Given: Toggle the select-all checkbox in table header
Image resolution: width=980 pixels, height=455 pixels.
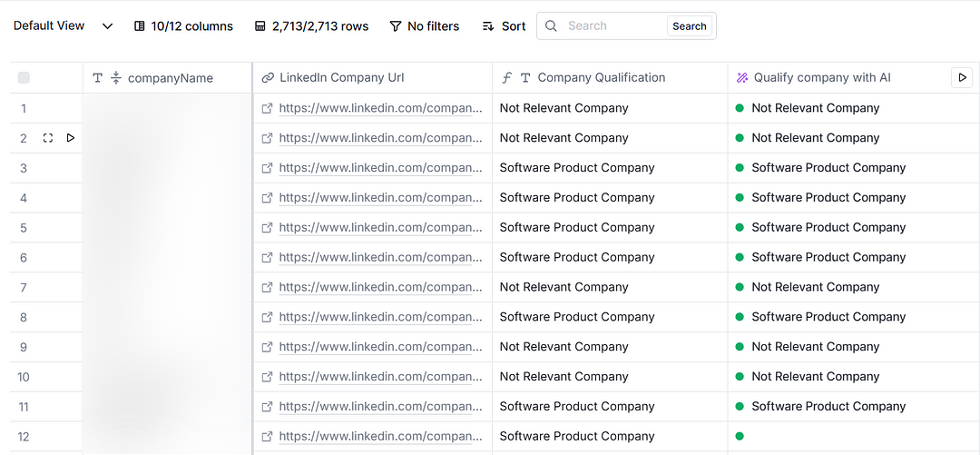Looking at the screenshot, I should (x=24, y=78).
